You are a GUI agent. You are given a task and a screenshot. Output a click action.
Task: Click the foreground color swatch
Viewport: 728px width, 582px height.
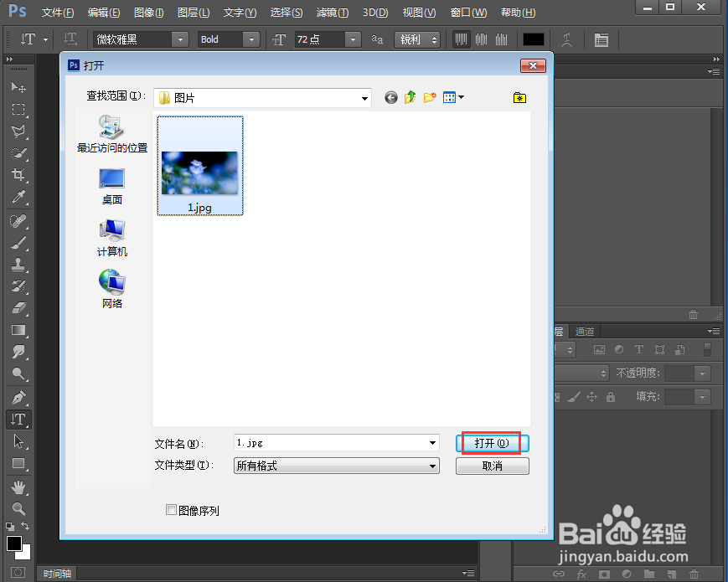pos(13,543)
